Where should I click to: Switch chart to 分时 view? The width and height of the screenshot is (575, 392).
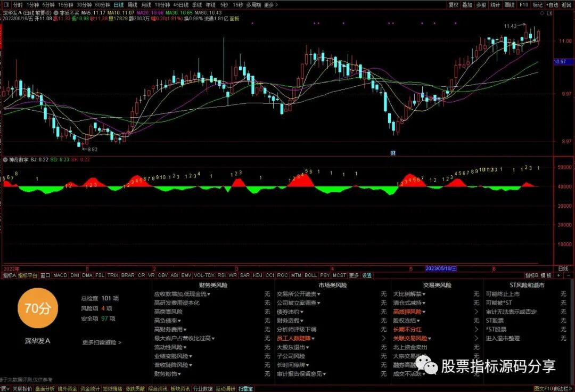click(x=18, y=5)
